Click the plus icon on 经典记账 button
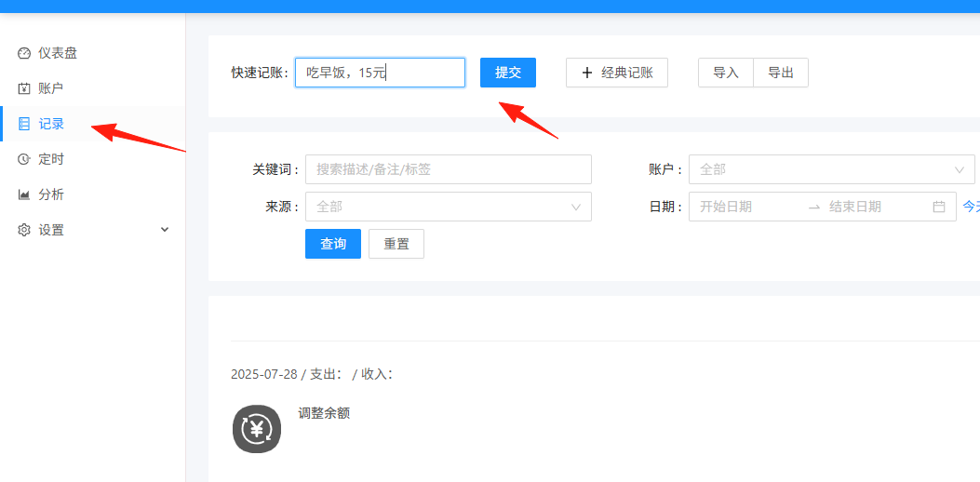Viewport: 980px width, 482px height. tap(587, 73)
